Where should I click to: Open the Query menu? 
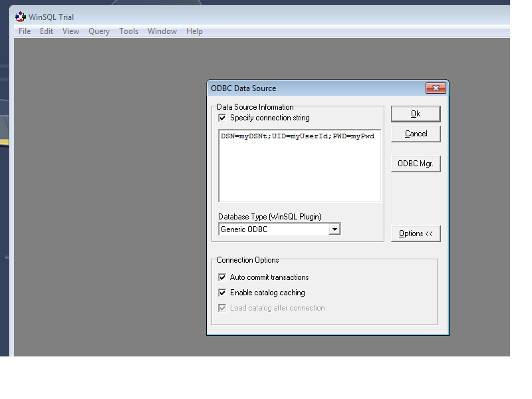point(98,31)
